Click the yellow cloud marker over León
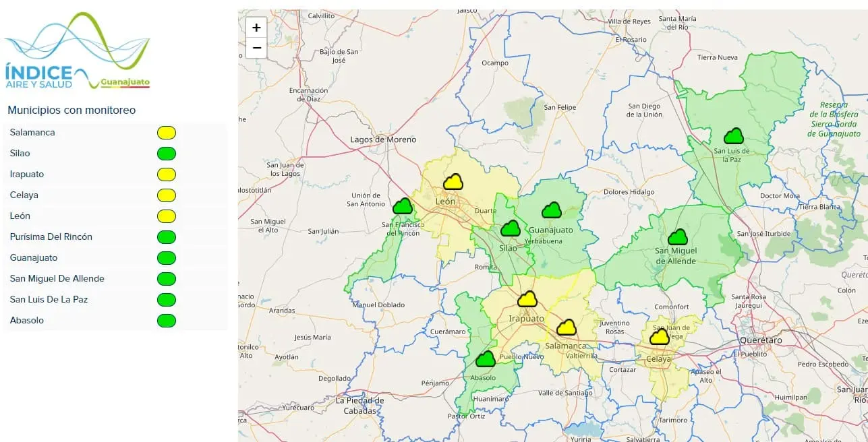This screenshot has height=442, width=868. click(453, 182)
